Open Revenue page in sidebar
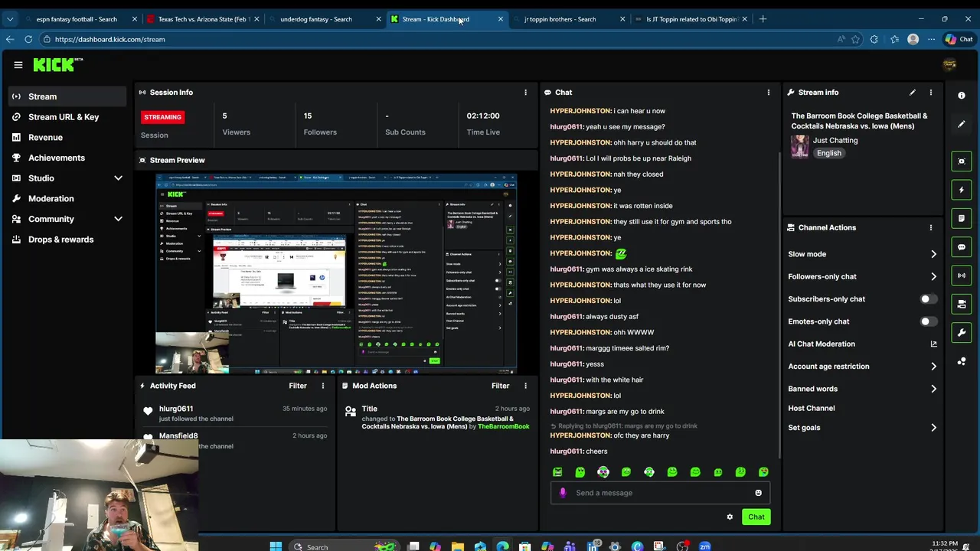 [x=68, y=138]
